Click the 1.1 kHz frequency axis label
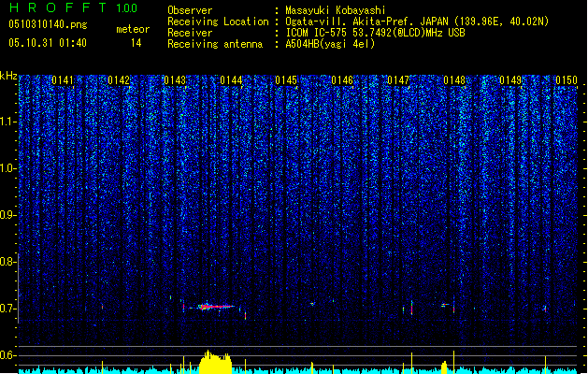 click(7, 122)
